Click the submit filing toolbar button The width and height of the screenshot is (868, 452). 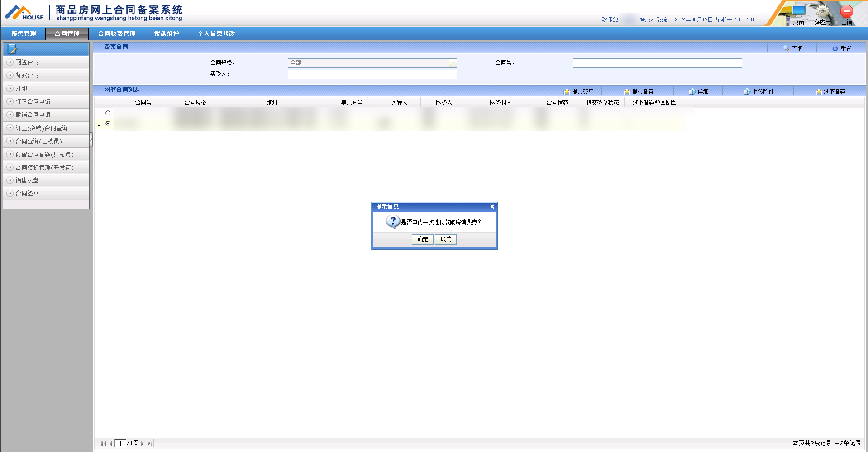[x=639, y=91]
